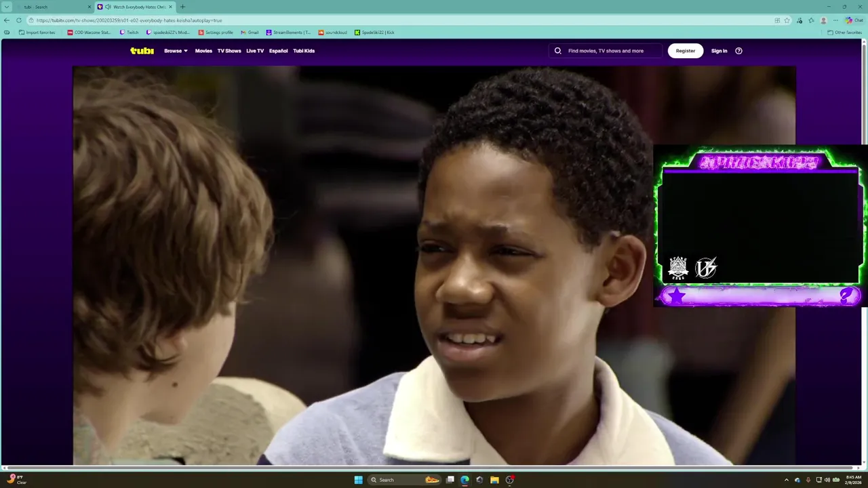
Task: Click the video player to pause playback
Action: (x=434, y=264)
